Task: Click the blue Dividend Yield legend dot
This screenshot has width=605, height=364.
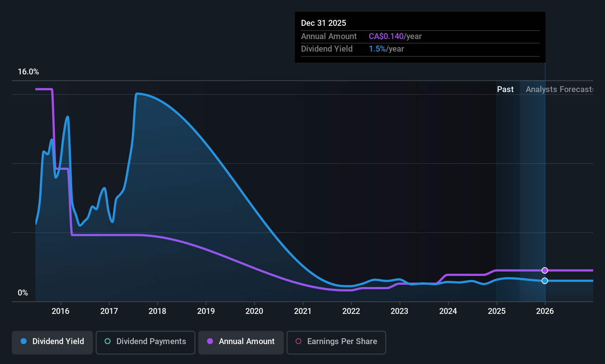Action: coord(24,341)
